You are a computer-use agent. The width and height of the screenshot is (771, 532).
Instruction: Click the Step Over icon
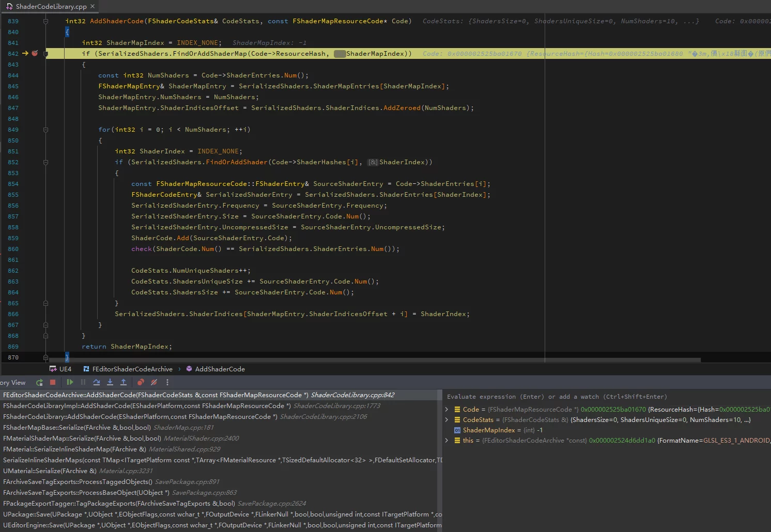[97, 383]
